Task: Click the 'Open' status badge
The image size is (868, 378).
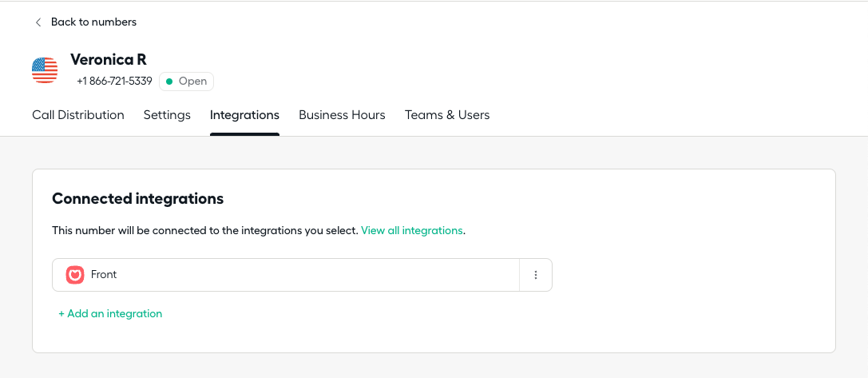Action: coord(186,82)
